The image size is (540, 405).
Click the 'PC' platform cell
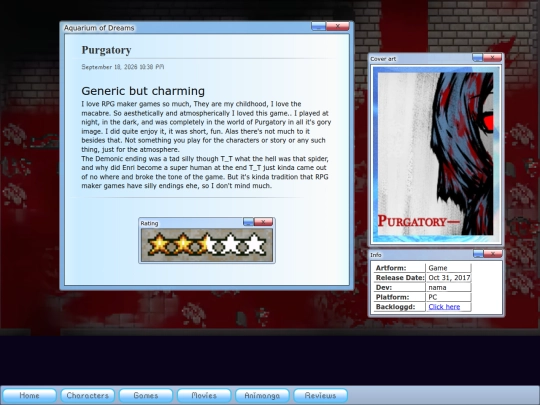[449, 297]
